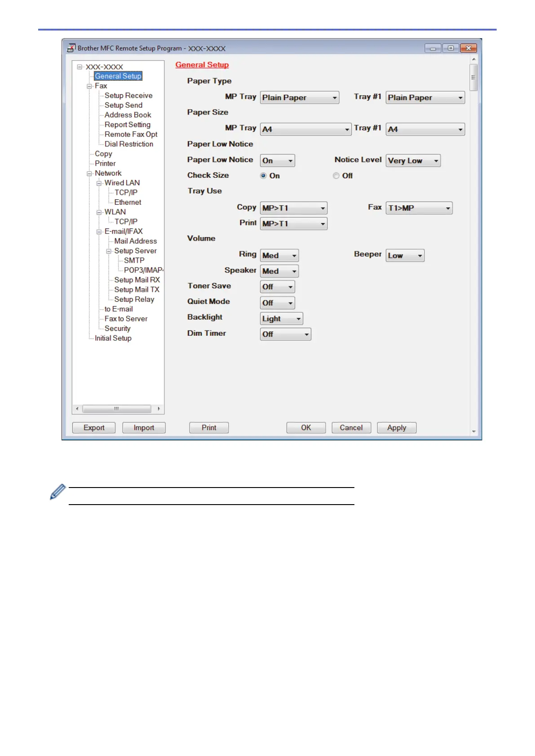The width and height of the screenshot is (535, 756).
Task: Select Setup Send in the tree
Action: pos(124,105)
